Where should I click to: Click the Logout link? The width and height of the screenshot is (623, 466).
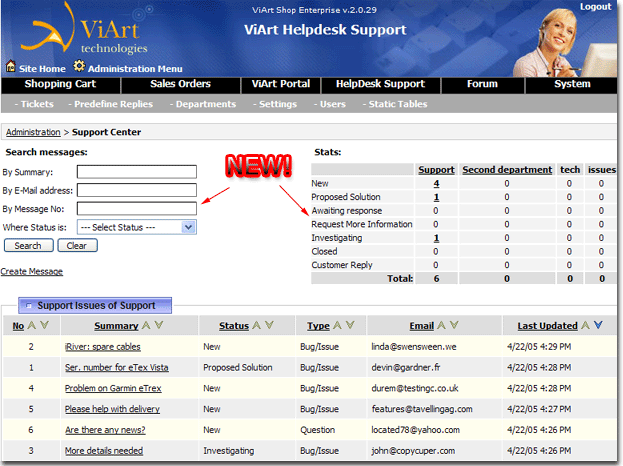595,7
